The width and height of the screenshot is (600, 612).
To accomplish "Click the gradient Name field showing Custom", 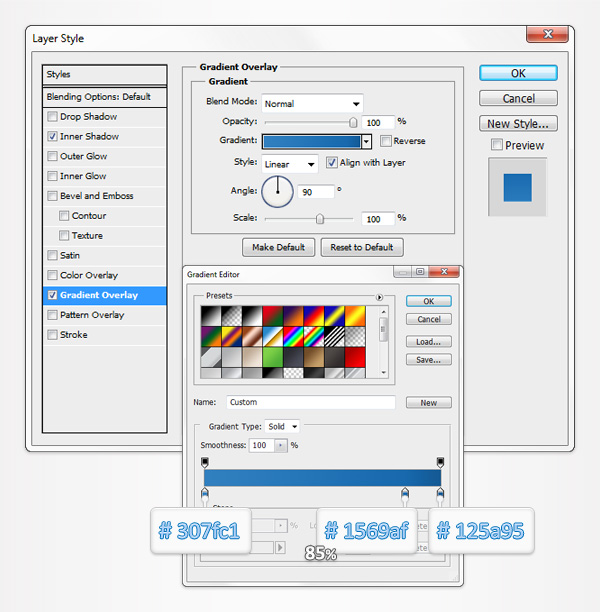I will pyautogui.click(x=311, y=402).
